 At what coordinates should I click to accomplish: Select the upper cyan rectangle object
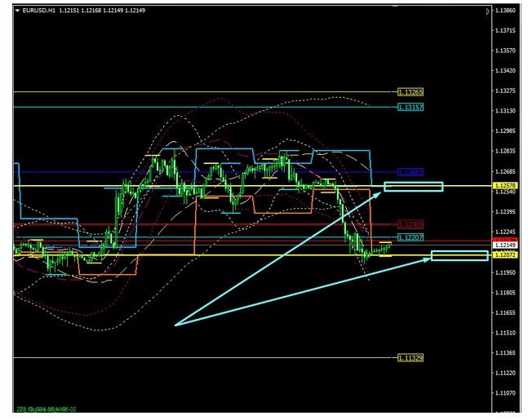pos(413,187)
